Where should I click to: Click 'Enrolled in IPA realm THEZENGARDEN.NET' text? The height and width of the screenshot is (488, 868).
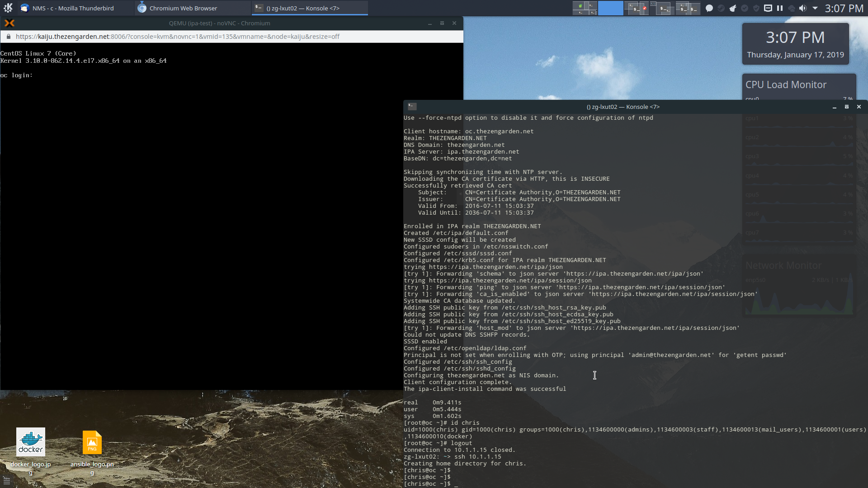(x=472, y=226)
